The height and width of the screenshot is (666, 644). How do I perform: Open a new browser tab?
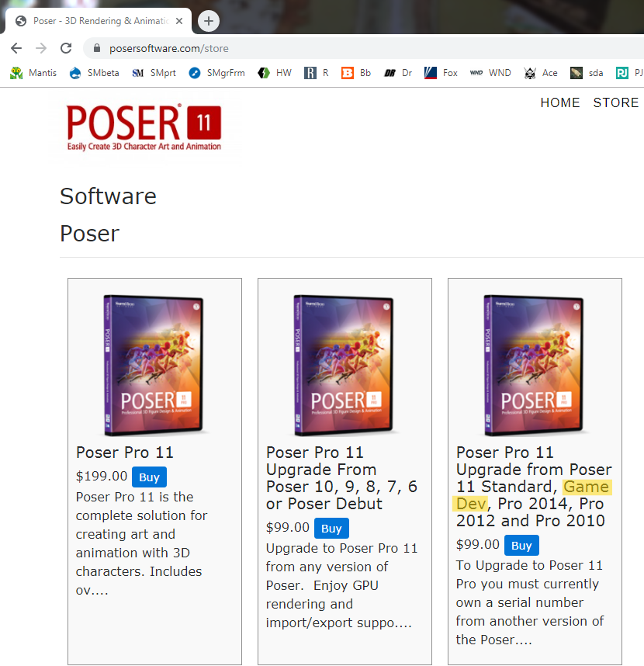[208, 21]
